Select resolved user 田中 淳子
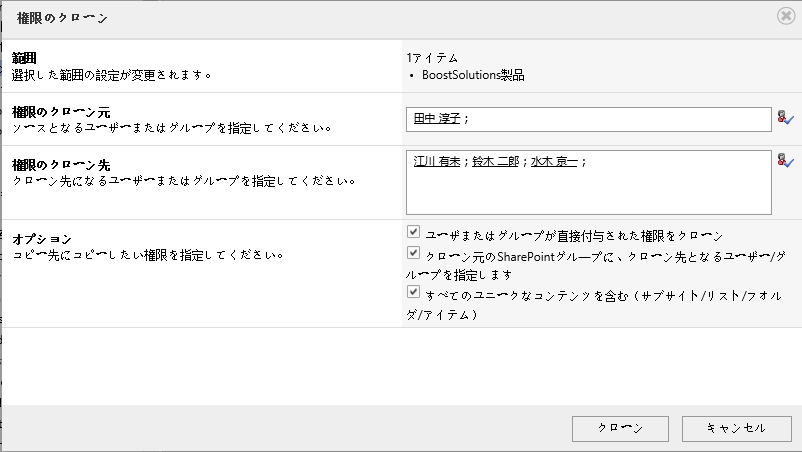Viewport: 802px width, 452px height. coord(437,118)
